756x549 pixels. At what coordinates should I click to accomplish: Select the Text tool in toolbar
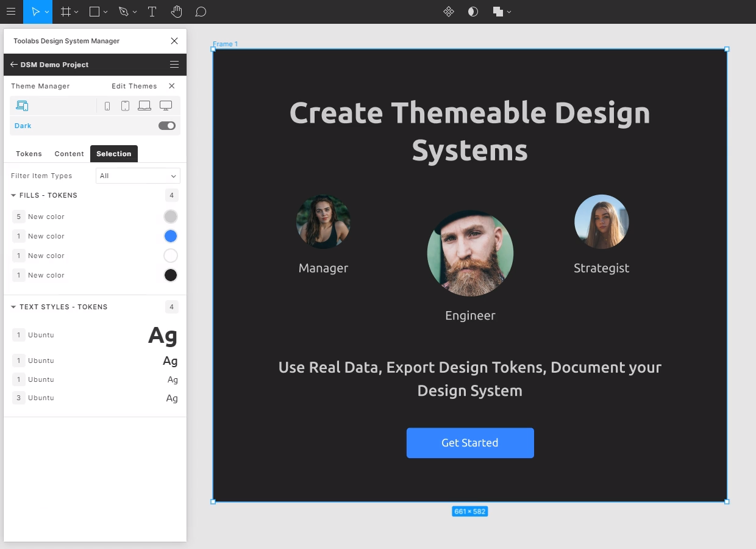coord(152,12)
